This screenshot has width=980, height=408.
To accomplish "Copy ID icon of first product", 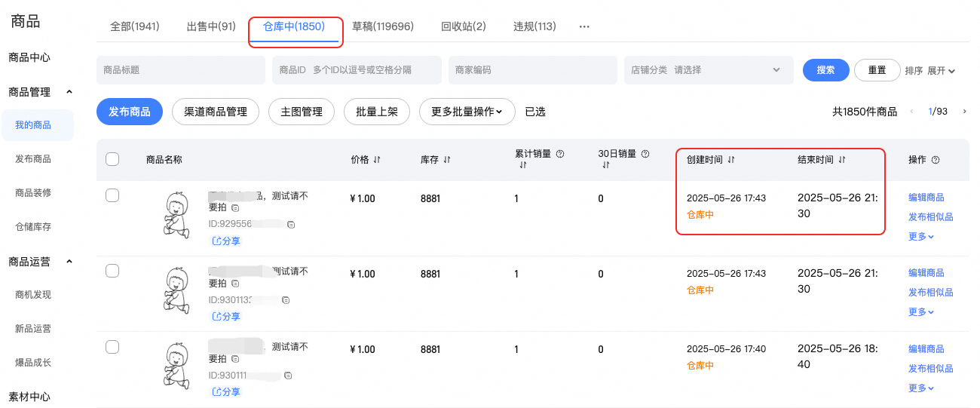I will pos(291,225).
